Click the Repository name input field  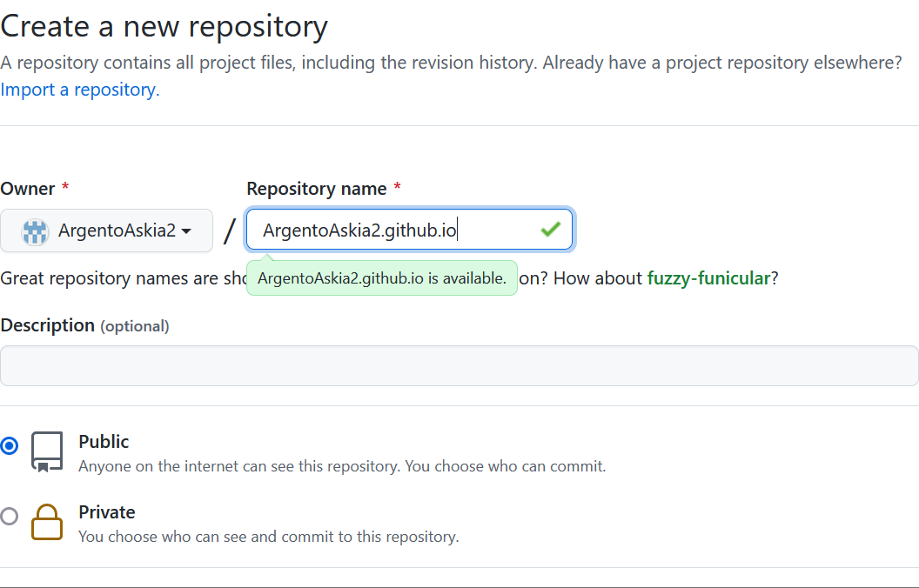click(x=409, y=230)
